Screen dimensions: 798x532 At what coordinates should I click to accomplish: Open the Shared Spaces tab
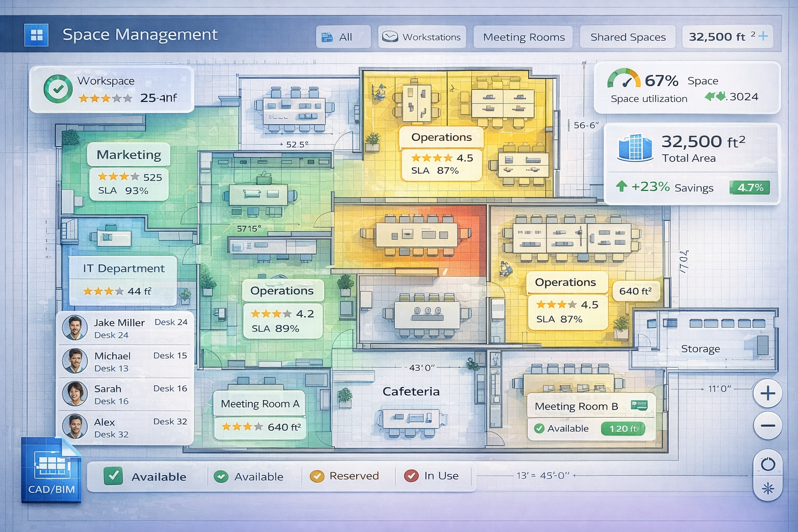point(628,36)
